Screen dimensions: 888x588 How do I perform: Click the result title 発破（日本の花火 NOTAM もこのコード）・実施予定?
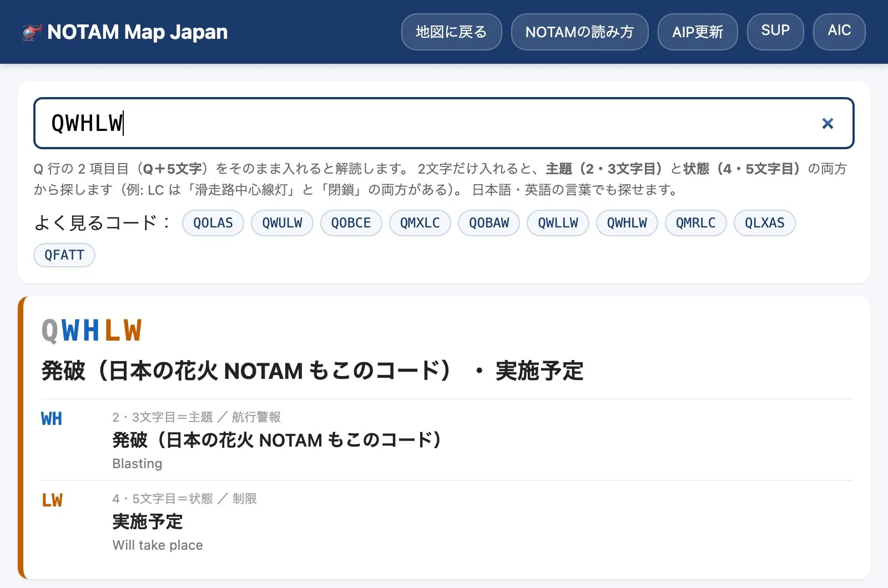(312, 371)
